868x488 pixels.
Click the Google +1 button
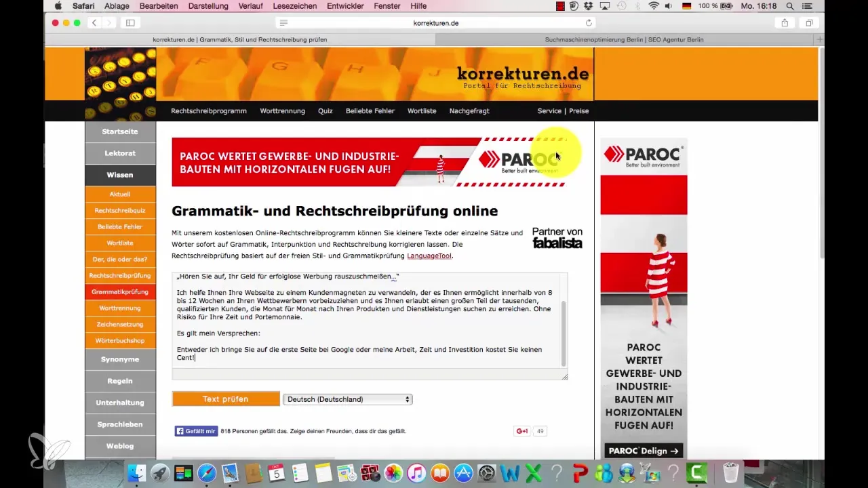click(522, 431)
